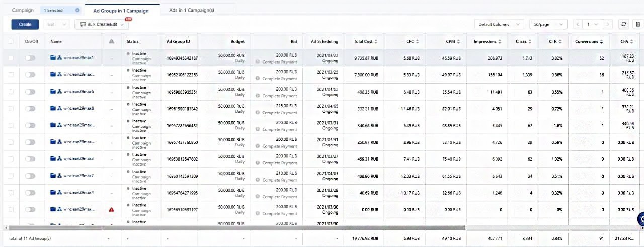The height and width of the screenshot is (247, 644).
Task: Toggle winclean29max7 ad group on
Action: [31, 176]
